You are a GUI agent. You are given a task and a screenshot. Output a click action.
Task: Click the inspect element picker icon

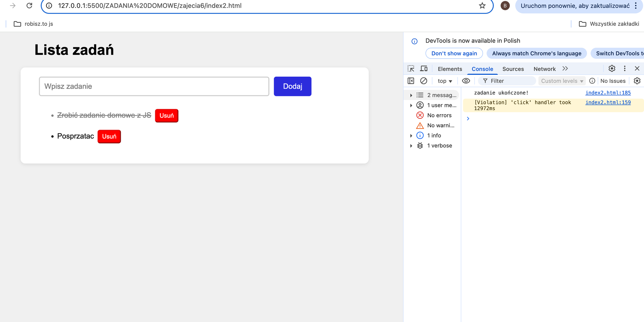pos(411,69)
